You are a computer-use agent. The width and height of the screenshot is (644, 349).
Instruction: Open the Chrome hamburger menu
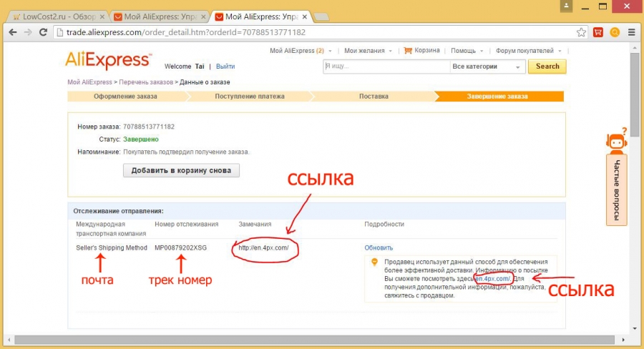coord(632,32)
